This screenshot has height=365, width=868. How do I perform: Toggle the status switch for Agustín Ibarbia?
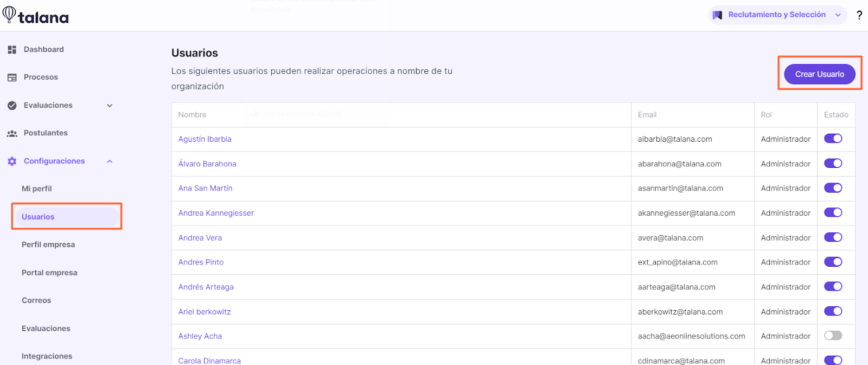(x=833, y=139)
